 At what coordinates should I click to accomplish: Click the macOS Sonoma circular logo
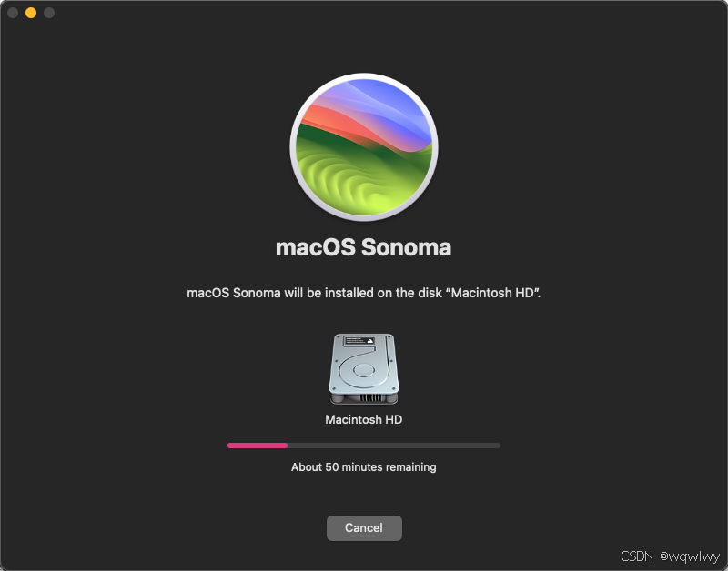[363, 146]
